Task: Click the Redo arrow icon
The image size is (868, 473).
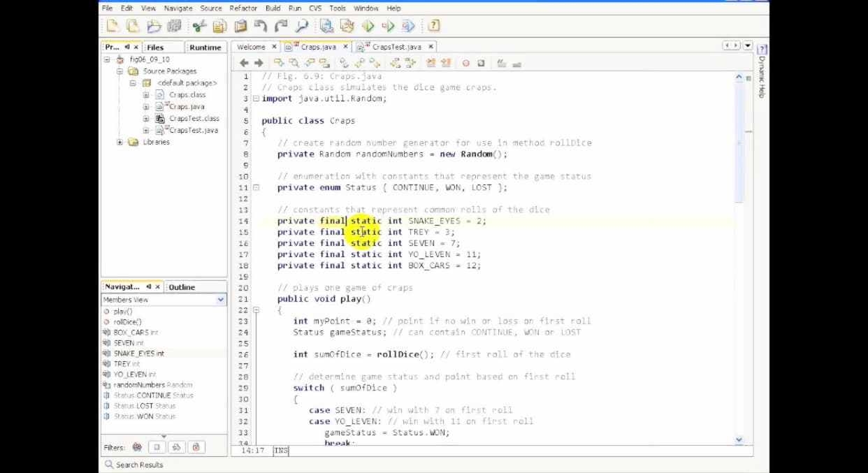Action: [281, 26]
